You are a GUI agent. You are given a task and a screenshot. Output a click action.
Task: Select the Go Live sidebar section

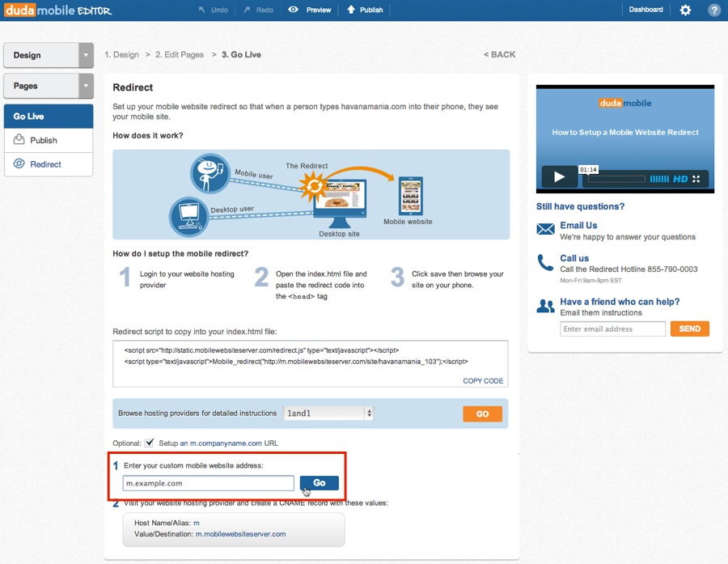click(49, 117)
